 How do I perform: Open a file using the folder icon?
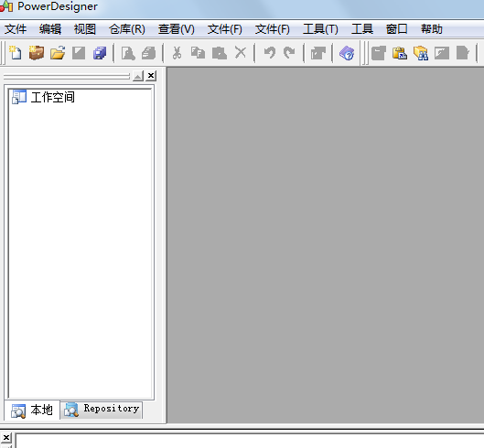pos(58,53)
